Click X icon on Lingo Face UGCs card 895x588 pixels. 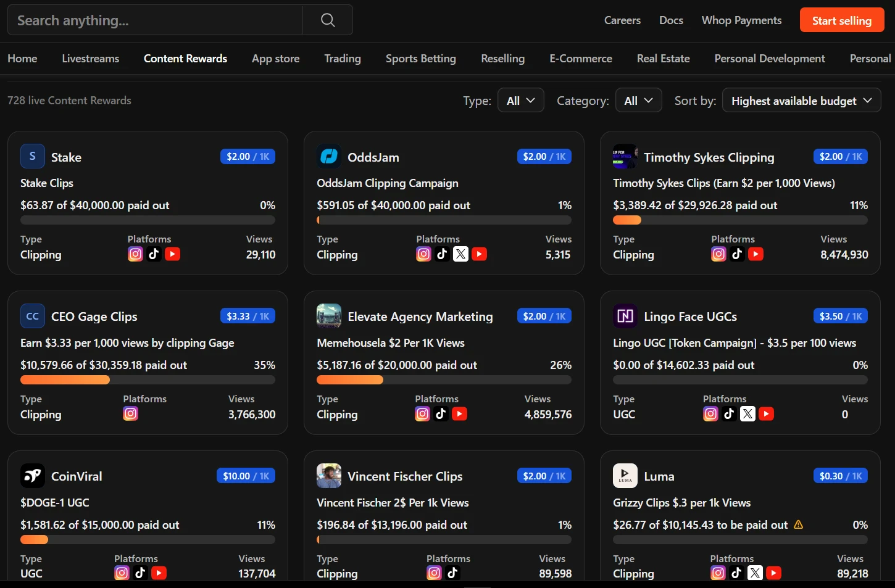point(747,414)
